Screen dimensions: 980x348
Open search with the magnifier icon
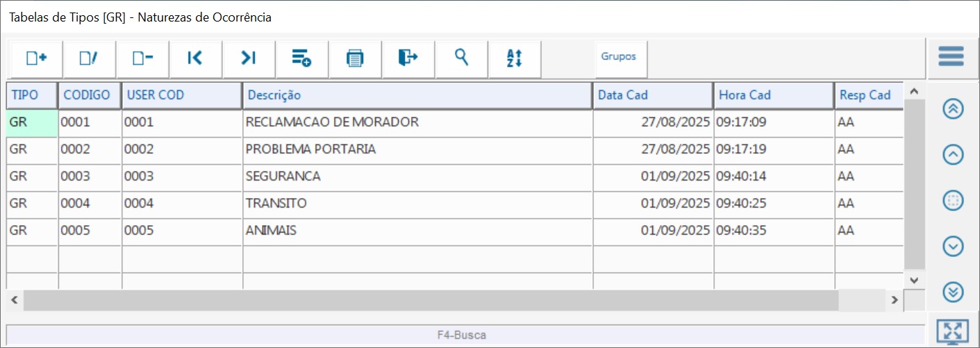[461, 58]
